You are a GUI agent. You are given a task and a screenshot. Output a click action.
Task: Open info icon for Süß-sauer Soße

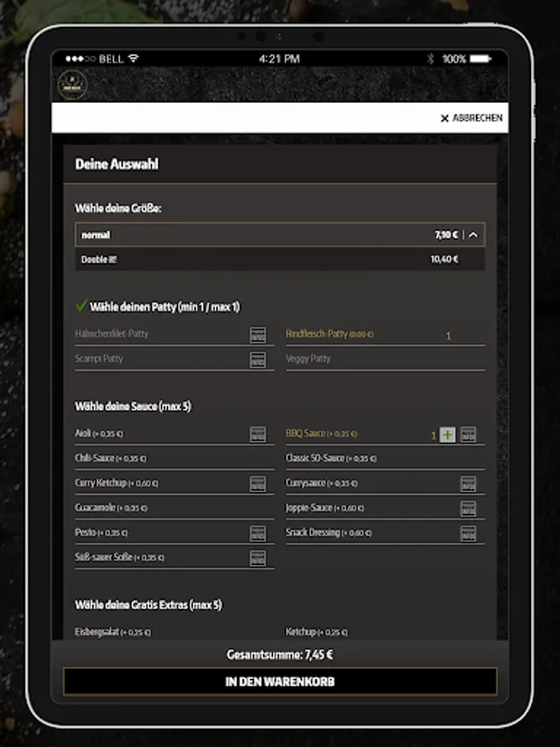click(x=258, y=559)
